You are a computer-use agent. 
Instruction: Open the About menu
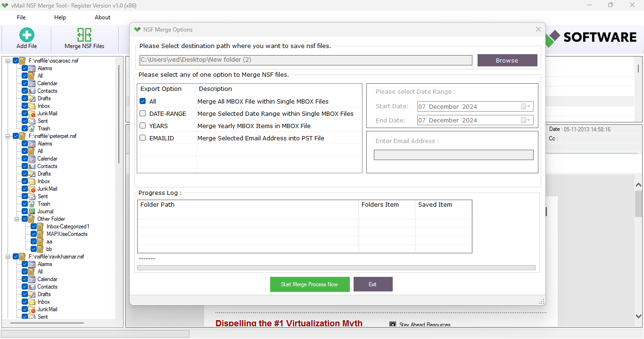(102, 17)
